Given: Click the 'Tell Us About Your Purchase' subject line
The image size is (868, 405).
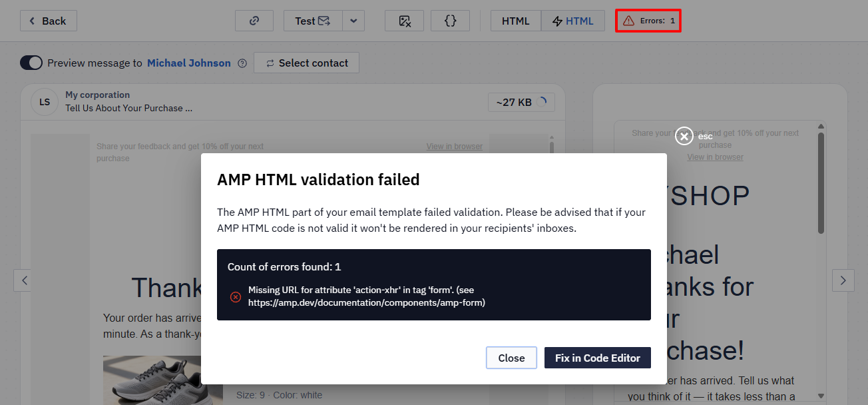Looking at the screenshot, I should (129, 108).
